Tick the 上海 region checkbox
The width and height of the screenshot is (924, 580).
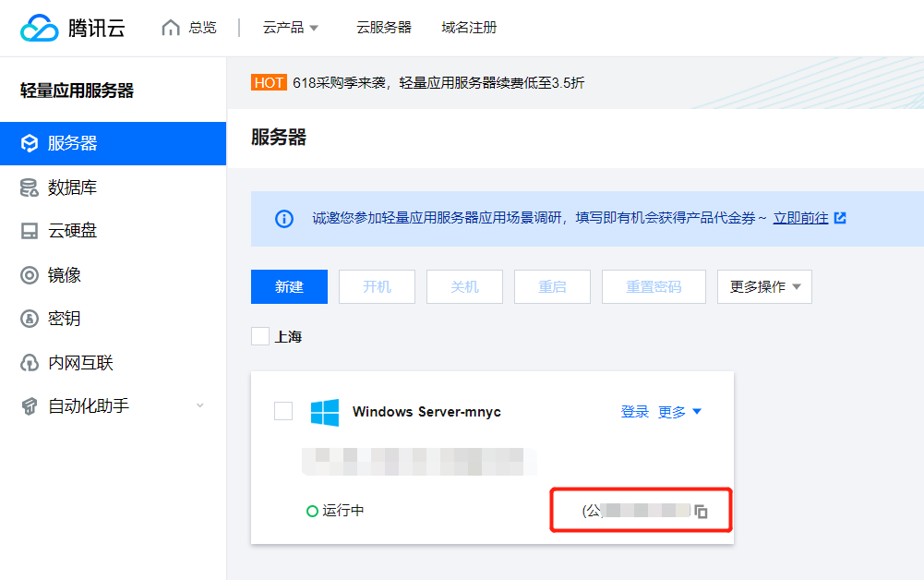point(260,336)
